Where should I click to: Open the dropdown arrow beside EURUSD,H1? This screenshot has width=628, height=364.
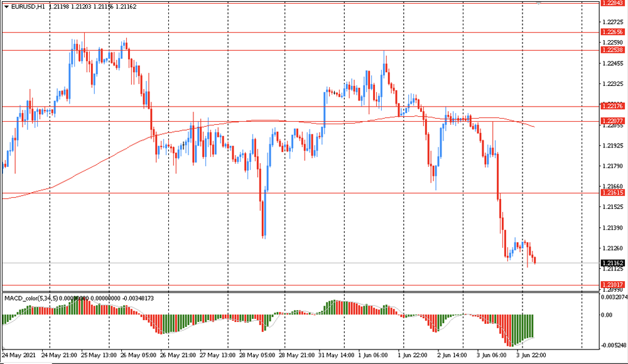point(6,6)
